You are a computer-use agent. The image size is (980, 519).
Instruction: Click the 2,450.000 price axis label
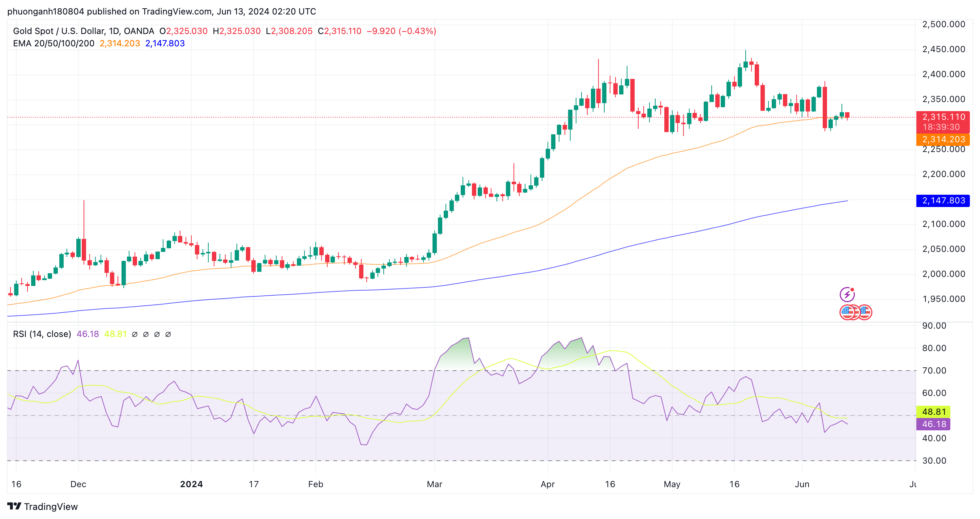(943, 49)
